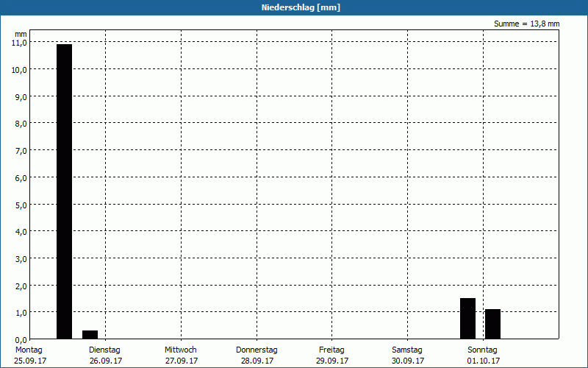
Task: Click the date 28.09.17
Action: click(257, 361)
